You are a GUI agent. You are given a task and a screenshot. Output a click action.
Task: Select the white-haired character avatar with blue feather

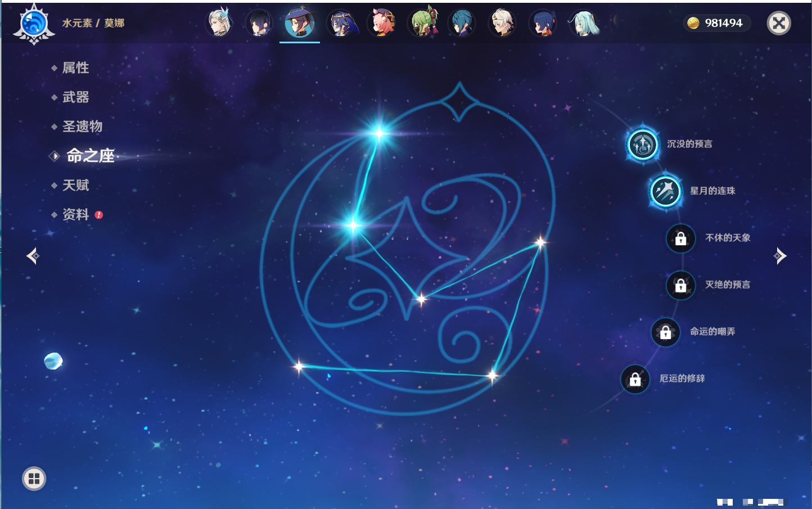click(x=219, y=23)
